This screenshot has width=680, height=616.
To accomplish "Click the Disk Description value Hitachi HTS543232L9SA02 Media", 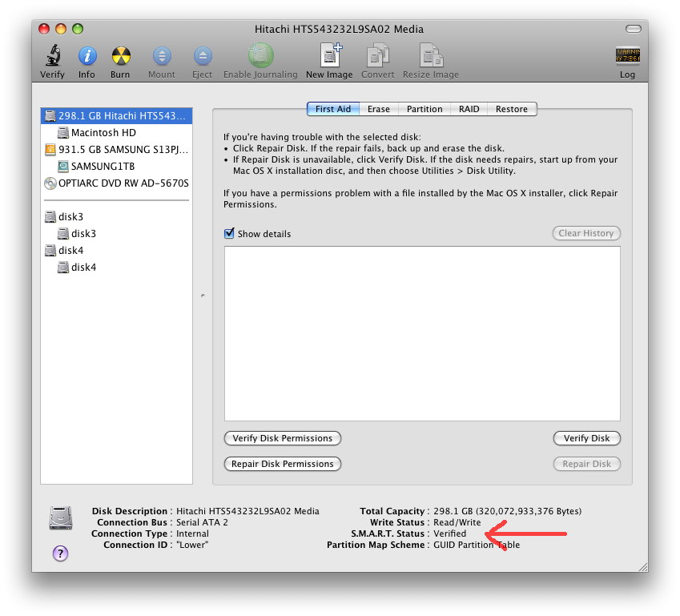I will [x=247, y=511].
